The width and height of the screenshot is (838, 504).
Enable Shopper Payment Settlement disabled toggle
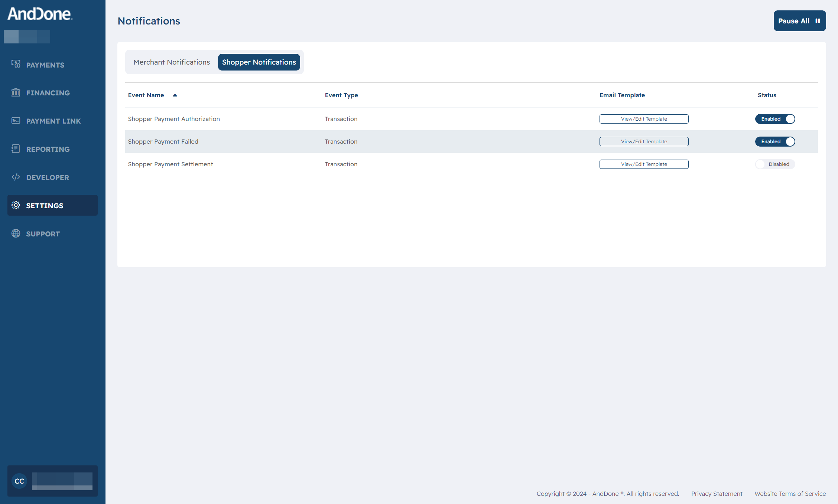(x=774, y=164)
